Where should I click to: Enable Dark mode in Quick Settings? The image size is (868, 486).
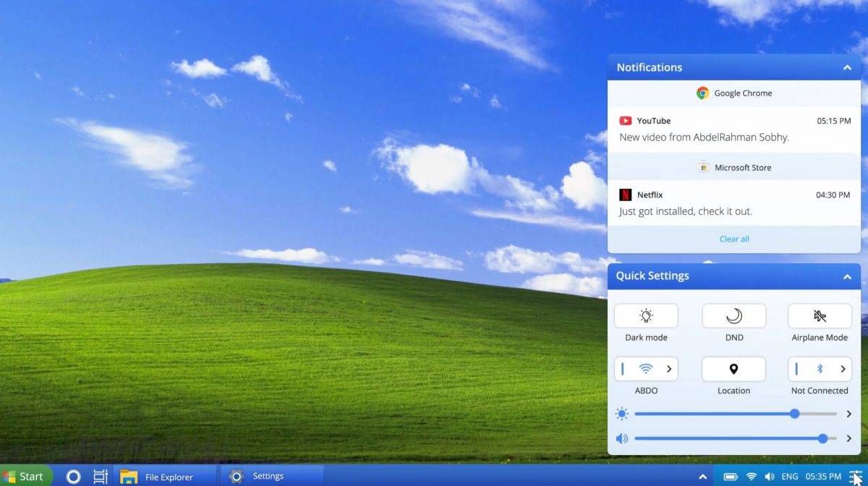tap(646, 315)
